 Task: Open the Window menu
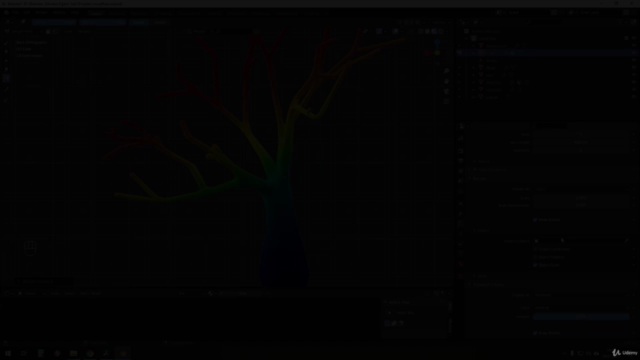(x=59, y=13)
